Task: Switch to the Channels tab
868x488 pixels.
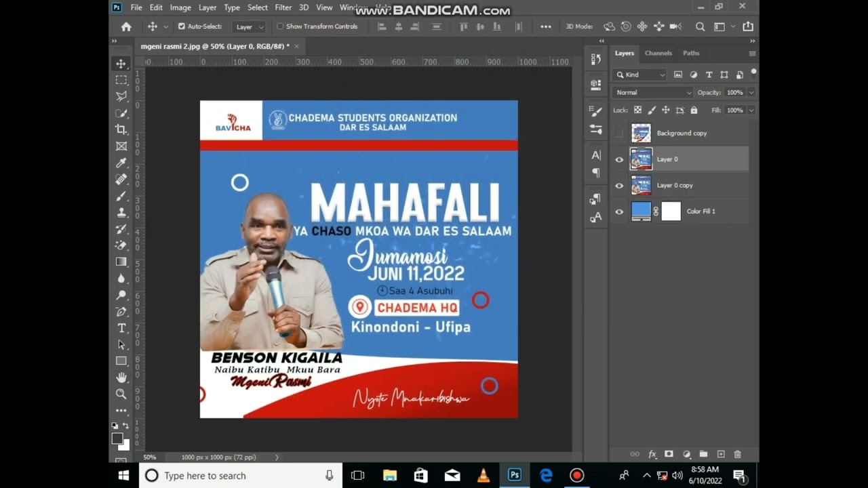Action: click(658, 53)
